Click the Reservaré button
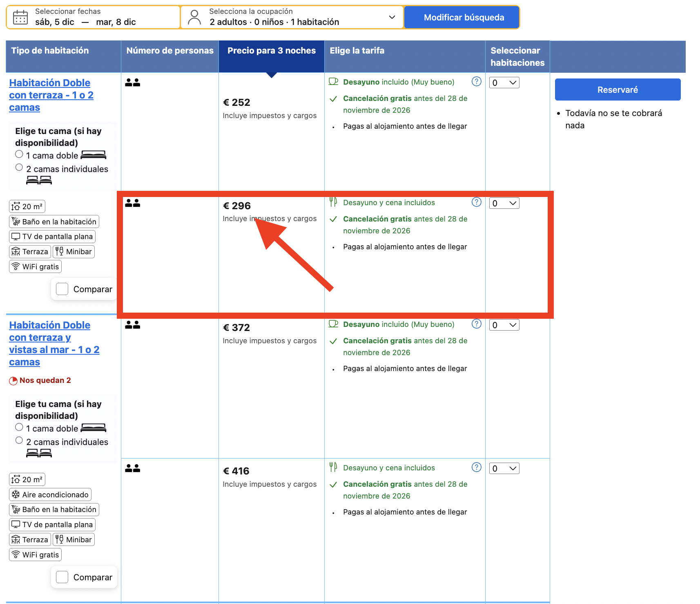Image resolution: width=700 pixels, height=604 pixels. 618,89
